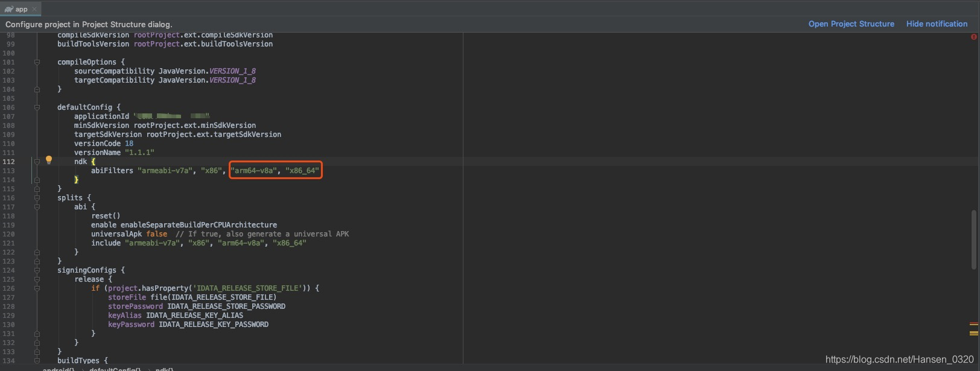The width and height of the screenshot is (980, 371).
Task: Click targetCompatibility on line 103
Action: tap(114, 80)
